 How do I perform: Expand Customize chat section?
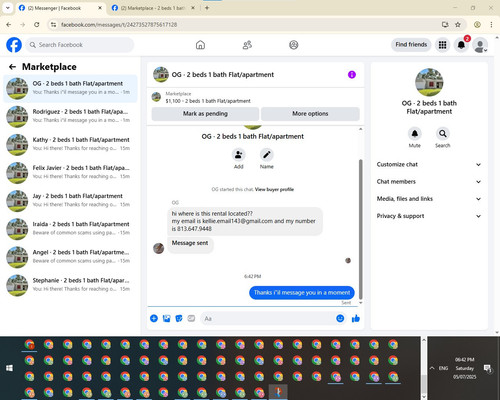click(x=429, y=164)
